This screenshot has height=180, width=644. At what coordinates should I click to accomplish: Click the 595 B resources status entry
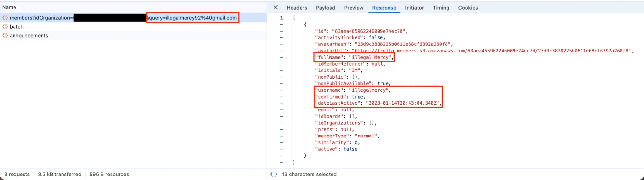point(109,174)
